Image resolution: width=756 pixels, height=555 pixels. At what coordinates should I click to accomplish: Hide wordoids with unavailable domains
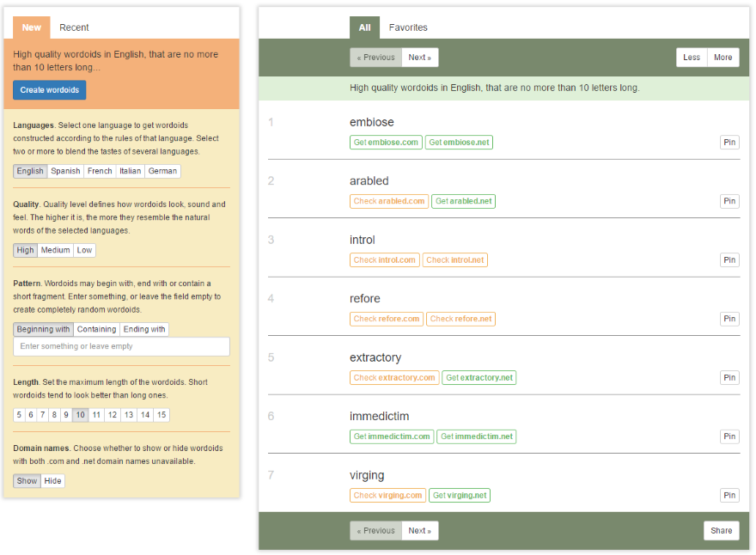[53, 481]
